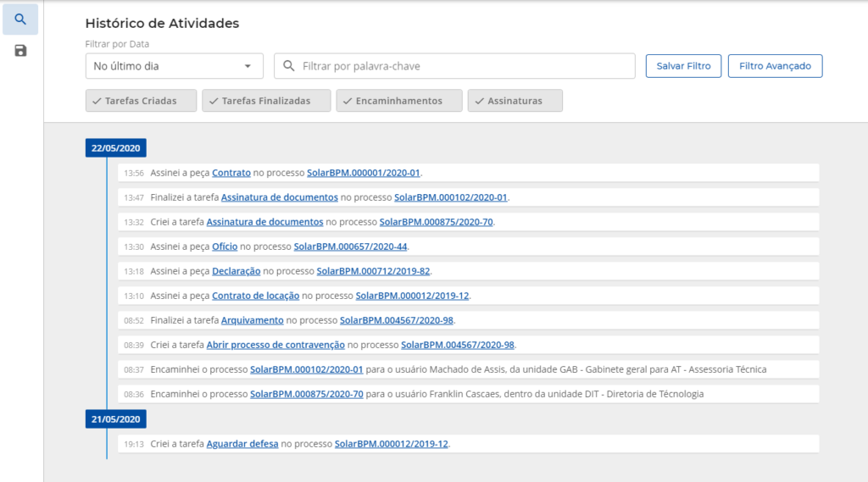Open the saved filters disk icon
868x482 pixels.
(20, 51)
